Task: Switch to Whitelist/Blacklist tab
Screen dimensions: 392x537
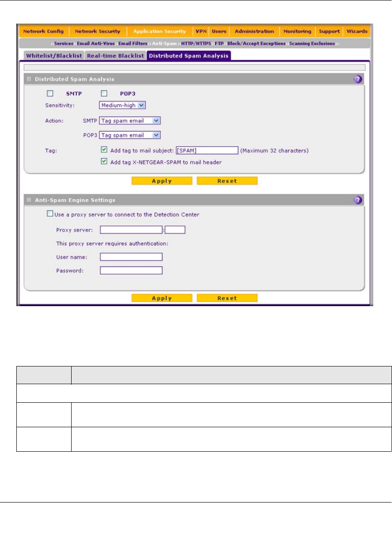Action: pyautogui.click(x=54, y=56)
